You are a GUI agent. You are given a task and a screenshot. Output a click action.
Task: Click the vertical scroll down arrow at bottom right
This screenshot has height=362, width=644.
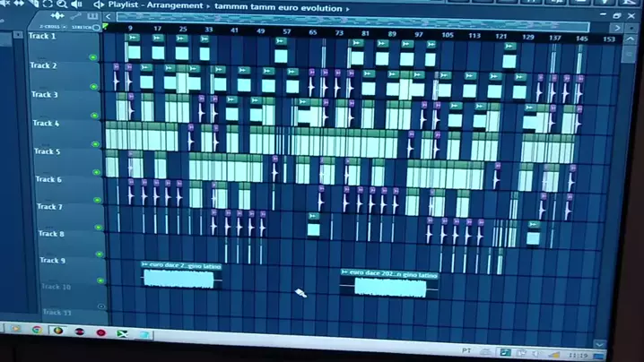click(x=599, y=345)
